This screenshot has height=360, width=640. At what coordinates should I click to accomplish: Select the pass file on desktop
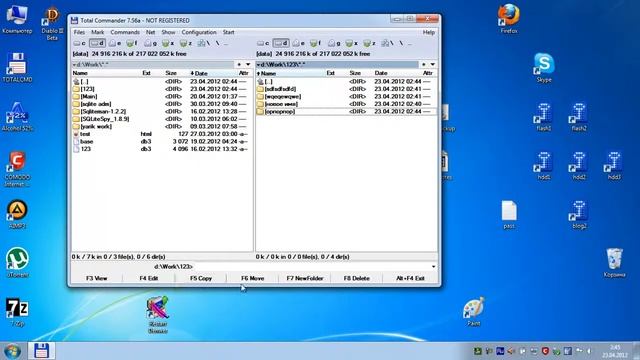[x=509, y=214]
